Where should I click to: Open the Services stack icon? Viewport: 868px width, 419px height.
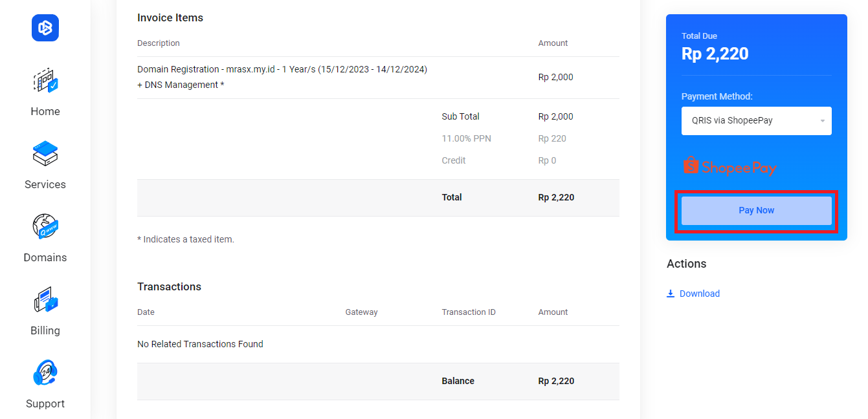pos(45,154)
